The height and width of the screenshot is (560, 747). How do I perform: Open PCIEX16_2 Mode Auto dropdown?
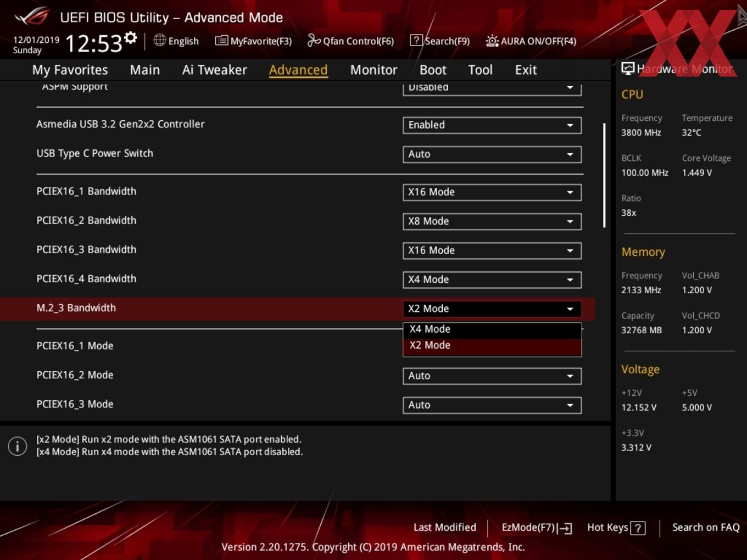pyautogui.click(x=492, y=376)
